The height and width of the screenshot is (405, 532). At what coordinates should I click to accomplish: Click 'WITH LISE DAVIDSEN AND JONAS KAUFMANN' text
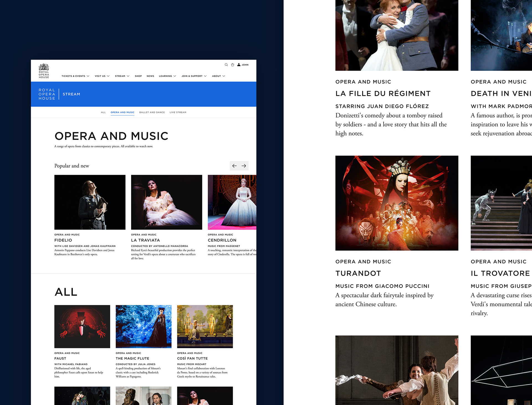pyautogui.click(x=85, y=246)
